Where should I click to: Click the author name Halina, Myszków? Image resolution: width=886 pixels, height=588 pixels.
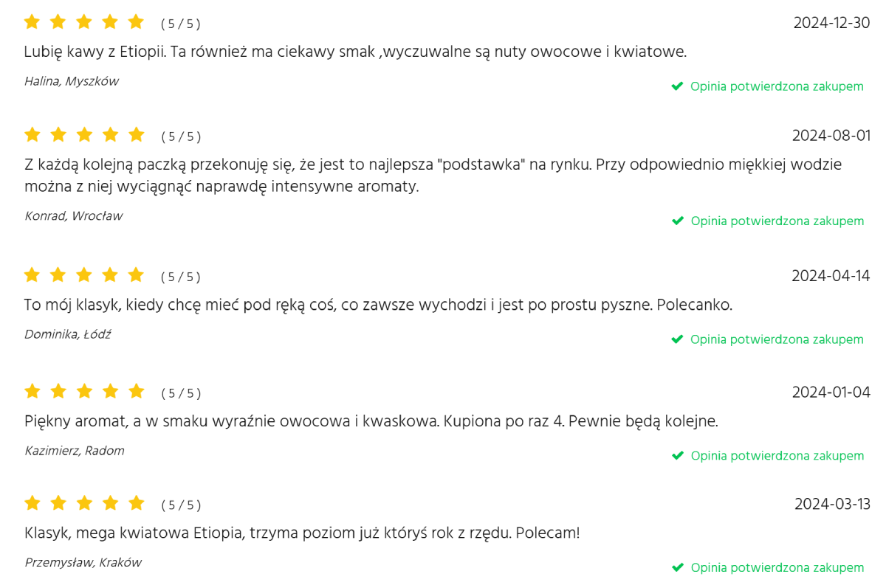point(72,81)
